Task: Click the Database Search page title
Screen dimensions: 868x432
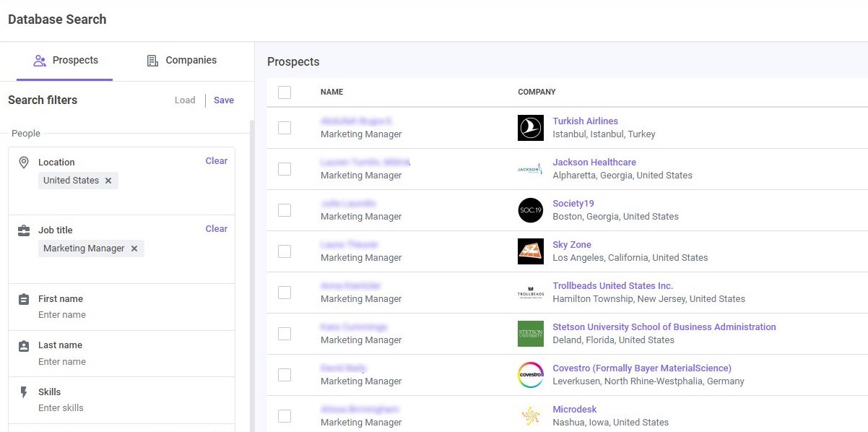Action: (x=57, y=20)
